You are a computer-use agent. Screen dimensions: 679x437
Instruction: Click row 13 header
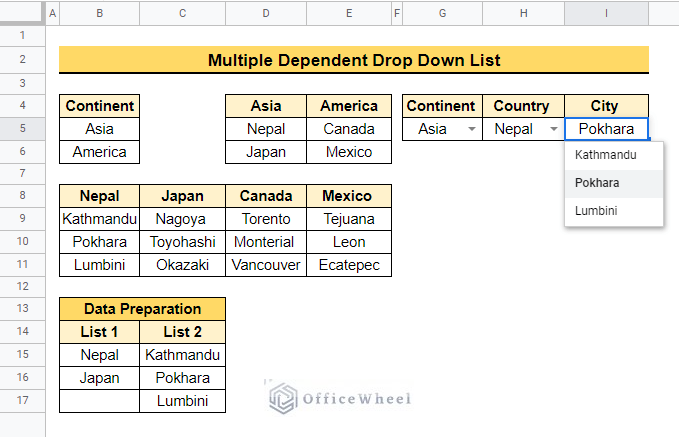pyautogui.click(x=23, y=309)
